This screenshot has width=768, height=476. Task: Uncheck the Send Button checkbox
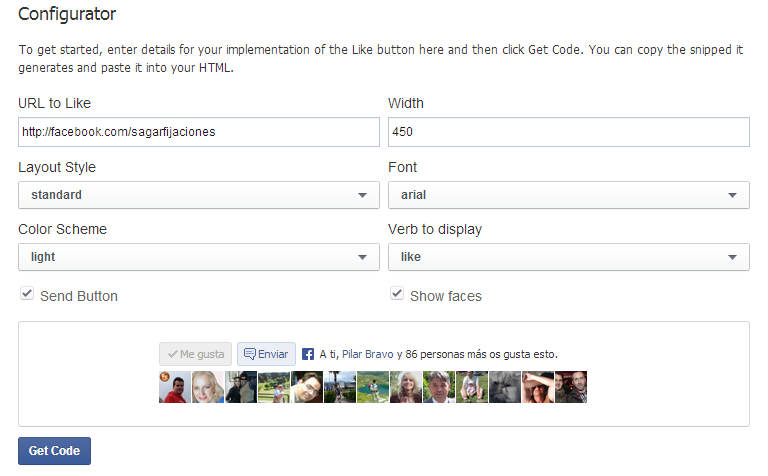tap(27, 294)
